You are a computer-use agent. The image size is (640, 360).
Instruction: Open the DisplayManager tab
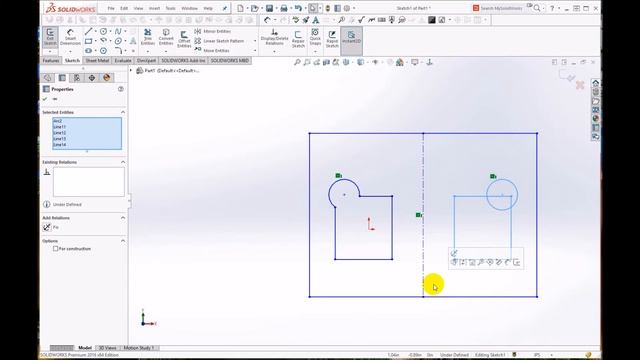(x=107, y=78)
